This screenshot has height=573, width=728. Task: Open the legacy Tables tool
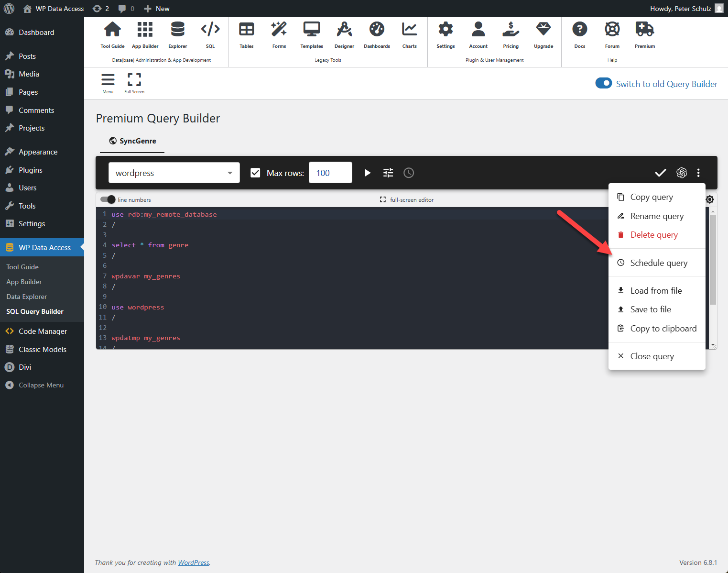point(247,30)
